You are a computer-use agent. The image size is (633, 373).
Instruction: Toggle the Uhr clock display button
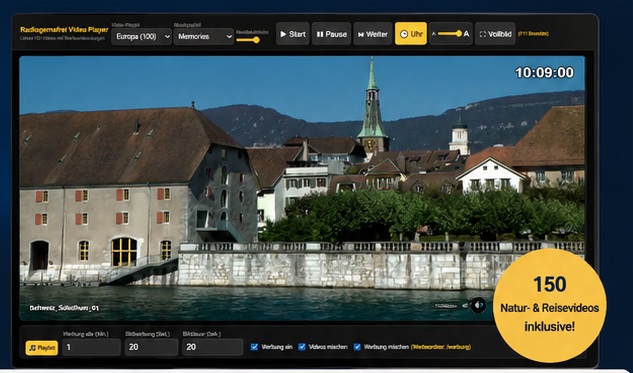tap(411, 34)
